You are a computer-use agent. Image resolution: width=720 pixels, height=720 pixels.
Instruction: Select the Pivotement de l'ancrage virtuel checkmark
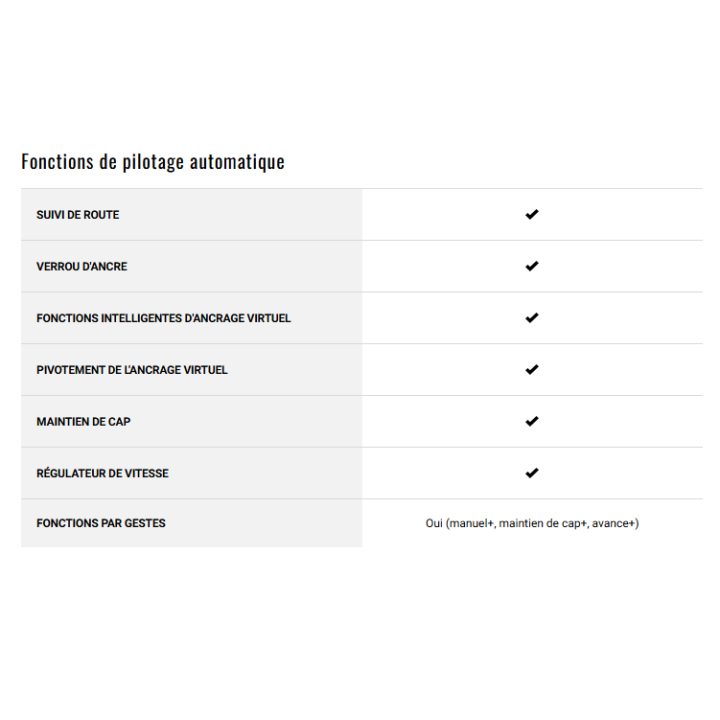(532, 370)
